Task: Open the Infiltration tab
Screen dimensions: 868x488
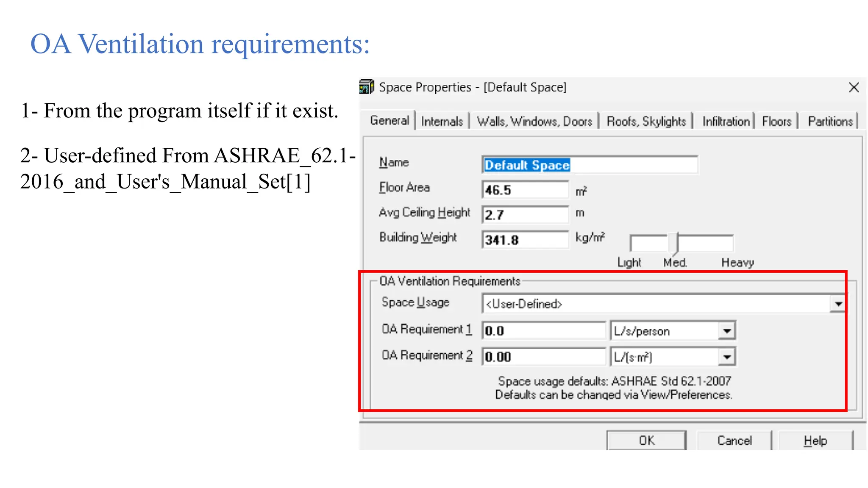Action: pyautogui.click(x=726, y=121)
